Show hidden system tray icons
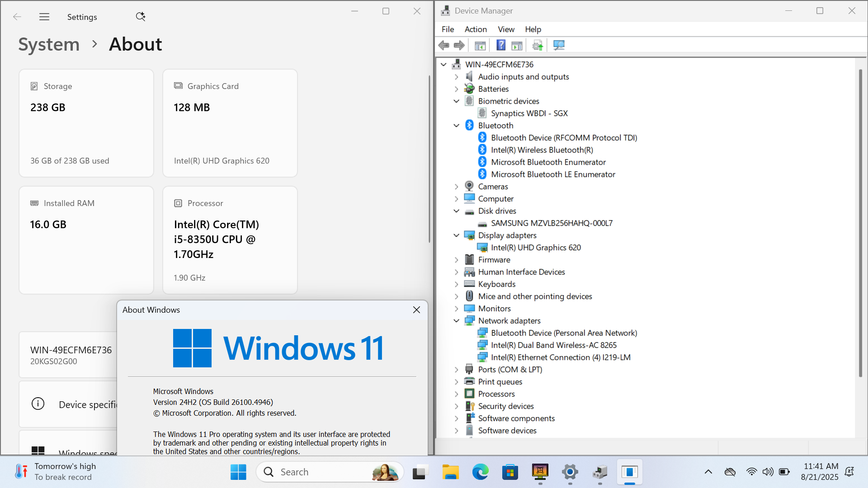 click(x=708, y=472)
